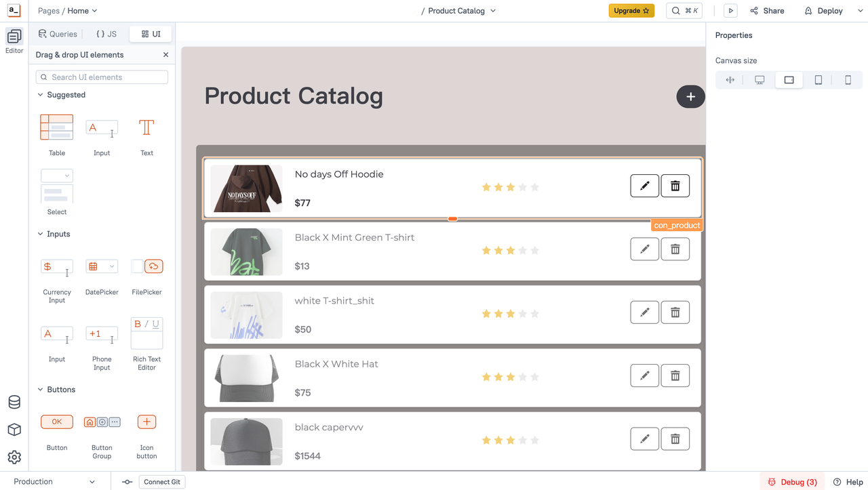Switch to the Queries tab
Image resolution: width=868 pixels, height=490 pixels.
pos(58,34)
